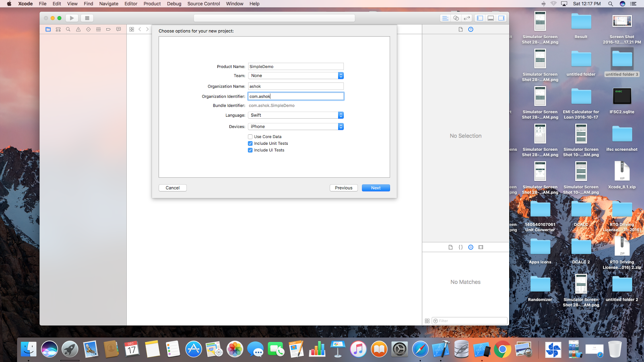644x362 pixels.
Task: Open the Language dropdown showing Swift
Action: click(x=296, y=115)
